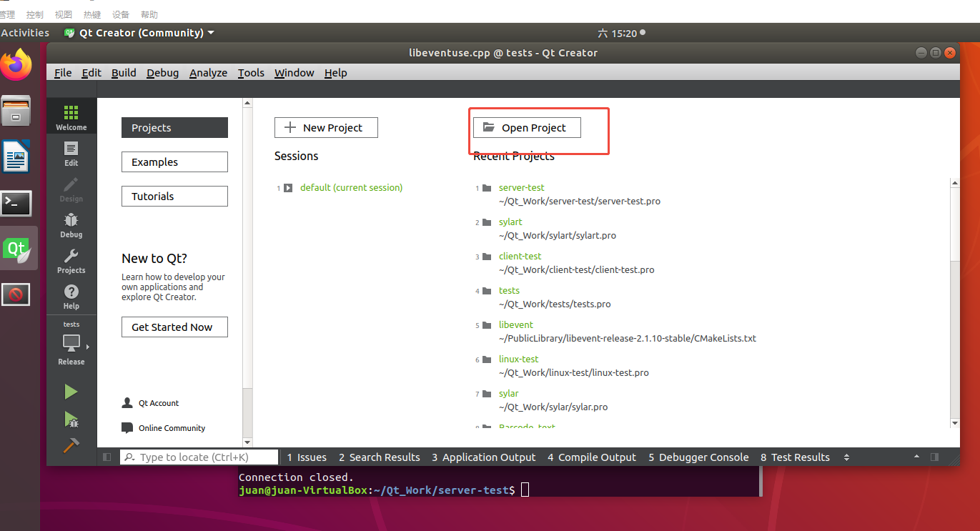The image size is (980, 531).
Task: Click the Open Project button
Action: coord(527,128)
